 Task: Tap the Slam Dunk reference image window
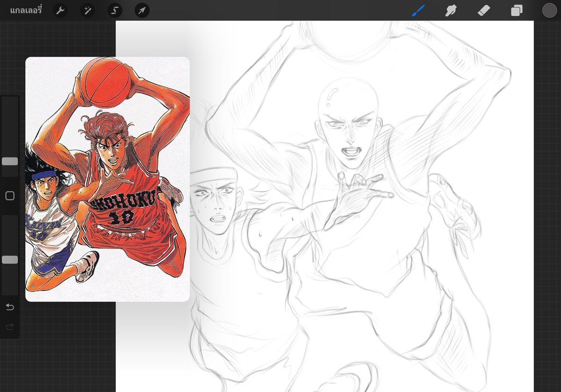point(107,179)
